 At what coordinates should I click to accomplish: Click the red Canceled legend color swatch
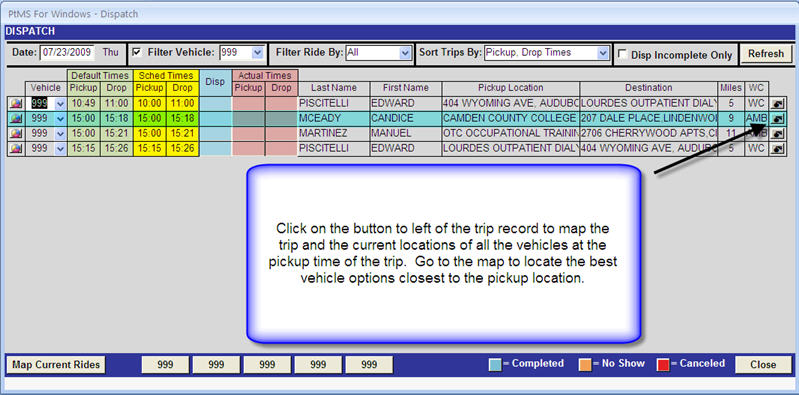pyautogui.click(x=663, y=364)
